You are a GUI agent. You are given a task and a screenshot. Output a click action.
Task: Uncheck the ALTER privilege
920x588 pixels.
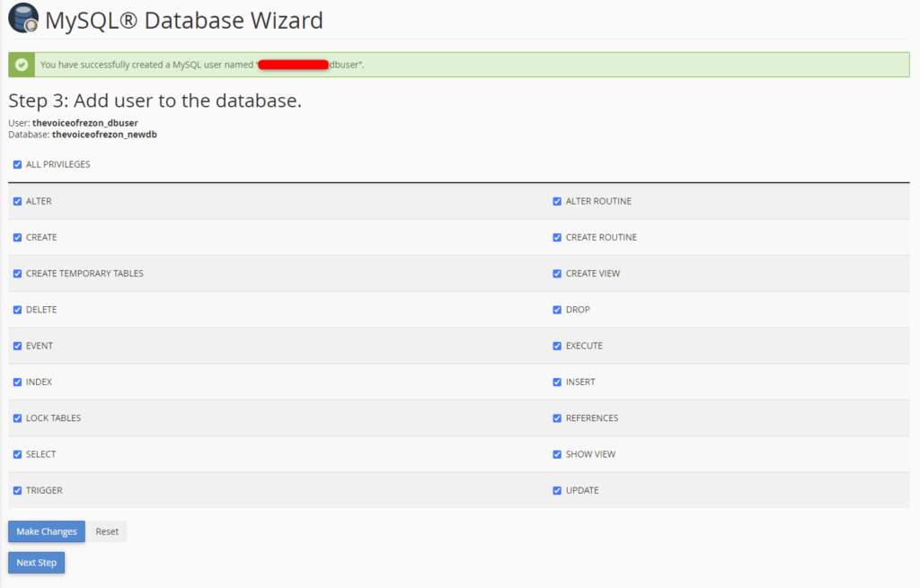(16, 201)
